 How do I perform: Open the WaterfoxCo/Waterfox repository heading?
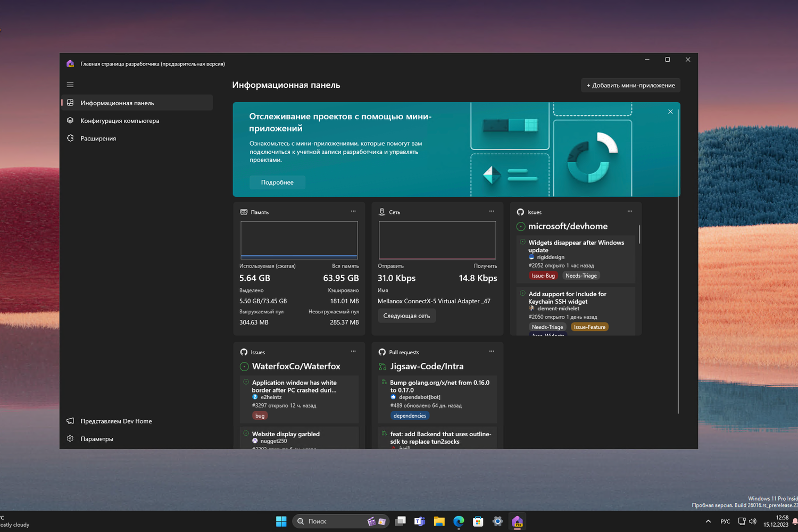tap(296, 367)
